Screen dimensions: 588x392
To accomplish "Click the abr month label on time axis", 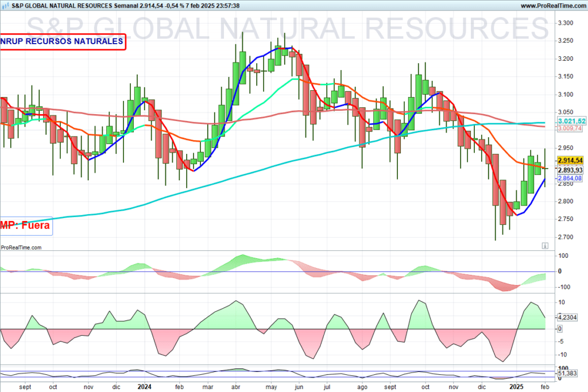I will (x=235, y=387).
